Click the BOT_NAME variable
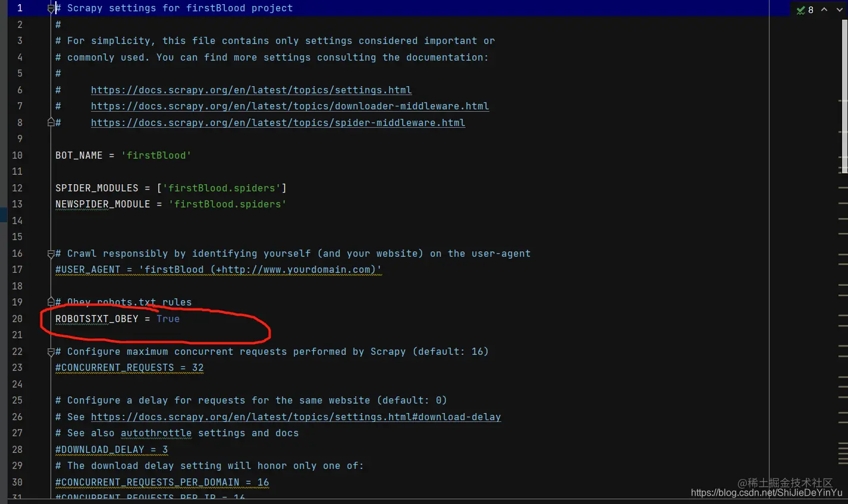 (x=78, y=156)
